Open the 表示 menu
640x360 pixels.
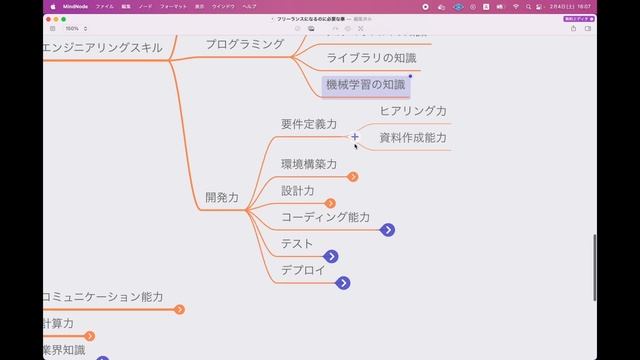pos(199,7)
